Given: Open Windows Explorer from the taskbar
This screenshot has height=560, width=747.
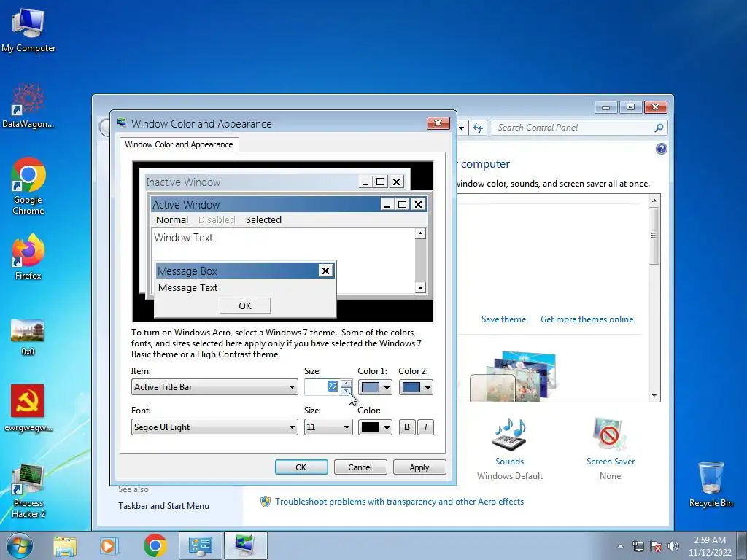Looking at the screenshot, I should (65, 545).
